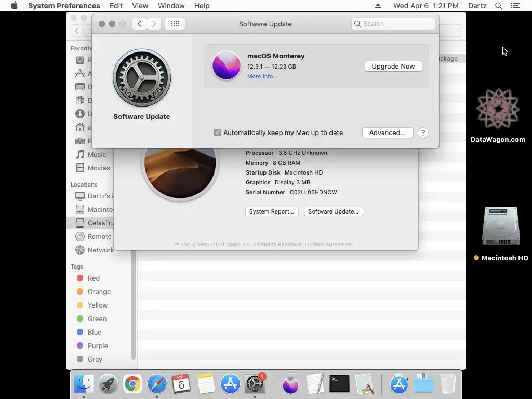Open the Window menu

(x=171, y=6)
